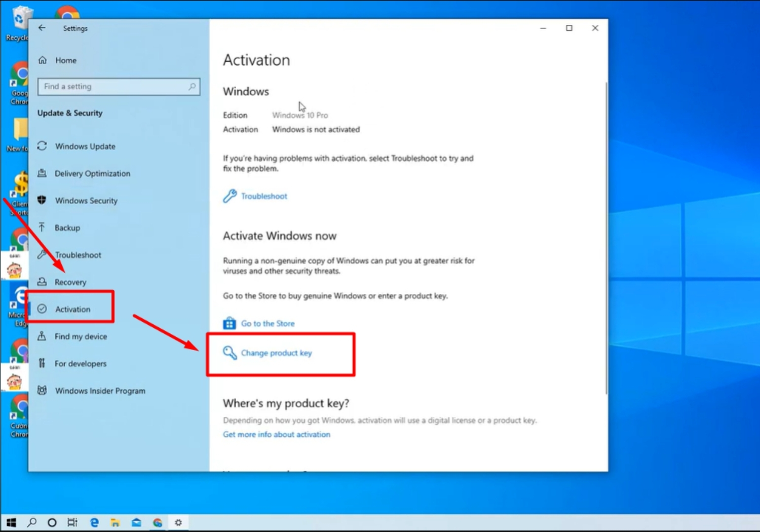Click the 'Update & Security' heading

70,113
